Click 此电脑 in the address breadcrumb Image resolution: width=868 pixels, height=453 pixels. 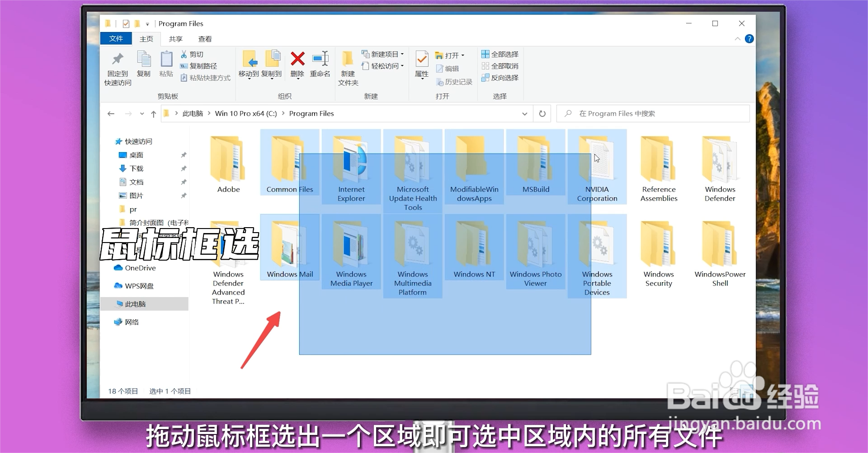tap(193, 114)
